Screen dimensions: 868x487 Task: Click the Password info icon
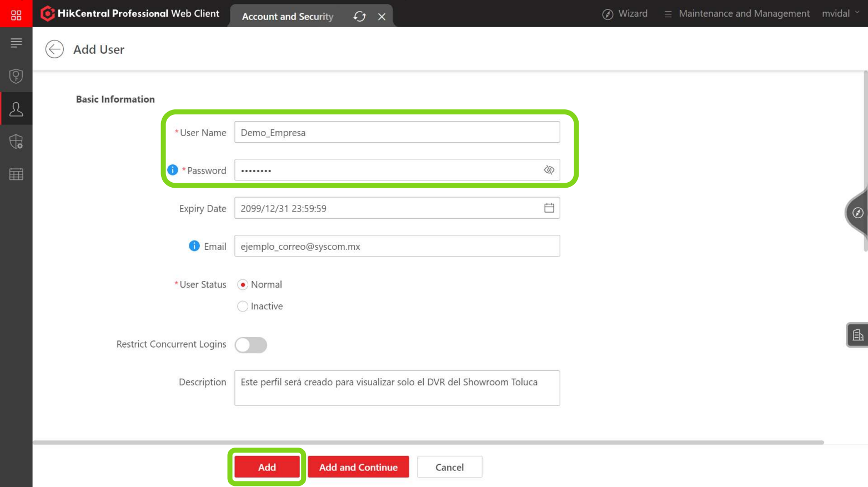(x=173, y=170)
